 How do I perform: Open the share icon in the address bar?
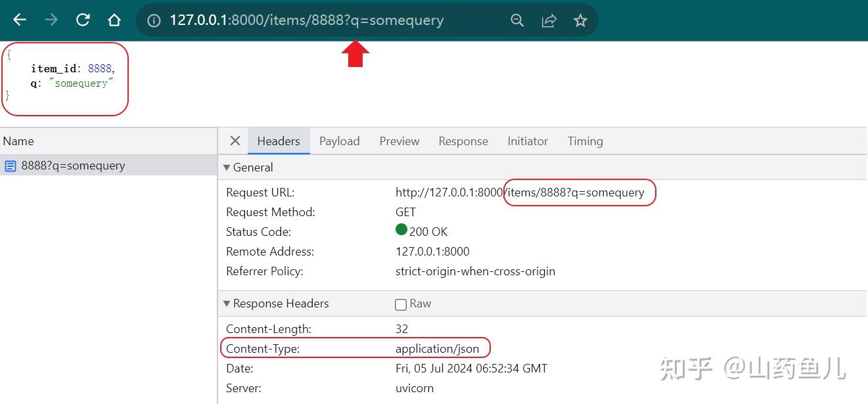[549, 20]
